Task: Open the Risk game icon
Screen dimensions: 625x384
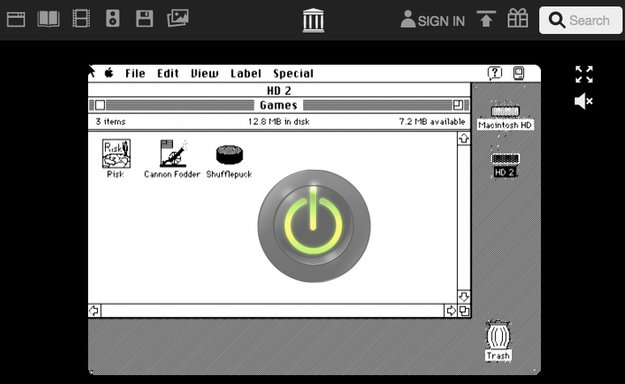Action: [116, 154]
